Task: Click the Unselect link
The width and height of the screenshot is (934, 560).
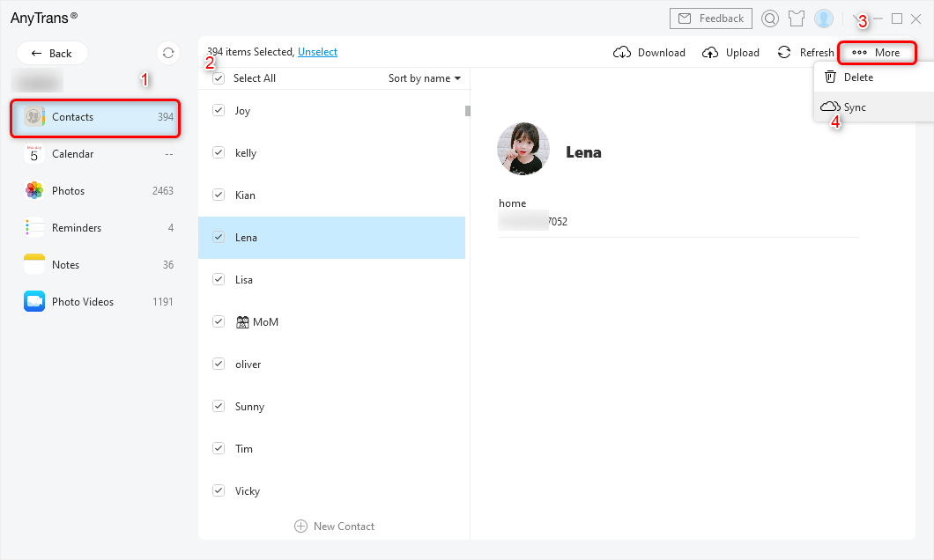Action: [x=317, y=52]
